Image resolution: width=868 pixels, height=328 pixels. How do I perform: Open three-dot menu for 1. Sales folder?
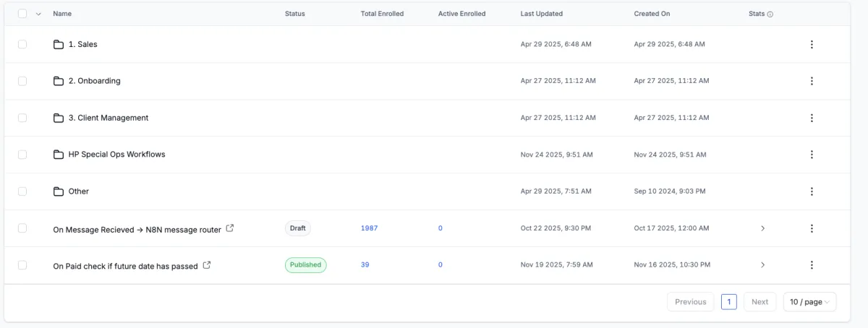coord(812,45)
